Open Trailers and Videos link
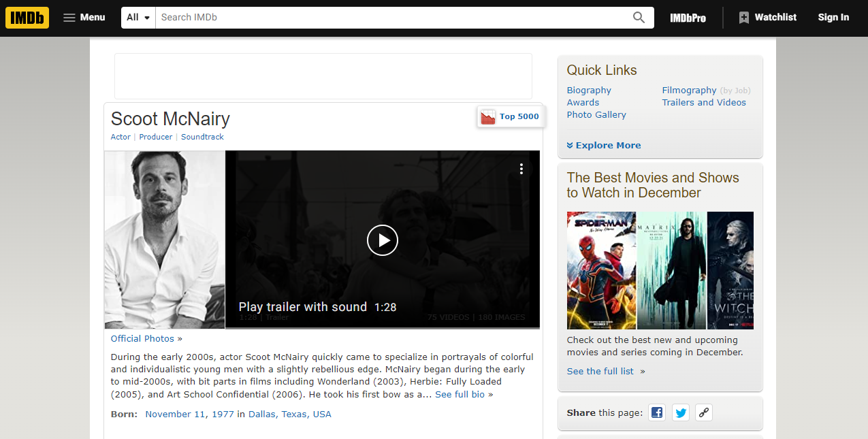The height and width of the screenshot is (439, 868). [x=704, y=102]
